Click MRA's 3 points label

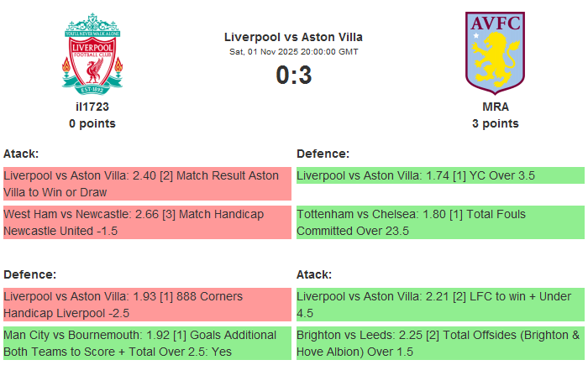(496, 123)
